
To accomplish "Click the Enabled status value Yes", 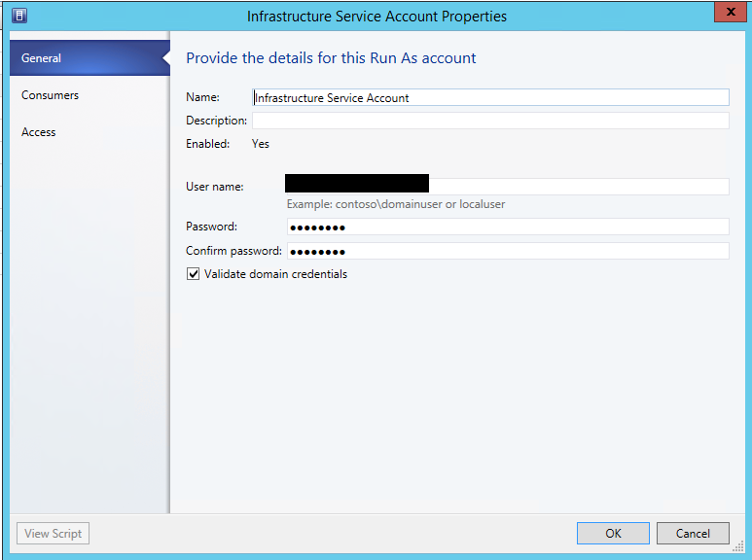I will pyautogui.click(x=261, y=144).
